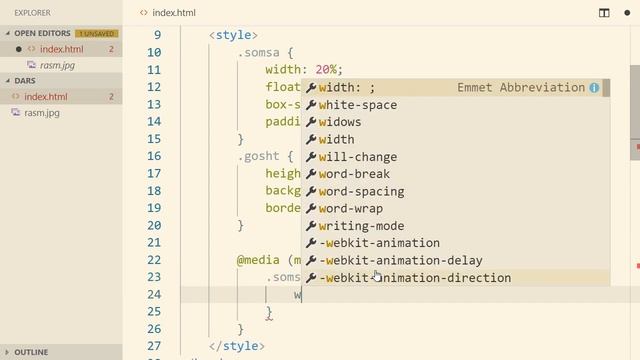The height and width of the screenshot is (360, 640).
Task: Click the unsaved dot beside index.html in Open Editors
Action: pos(18,49)
